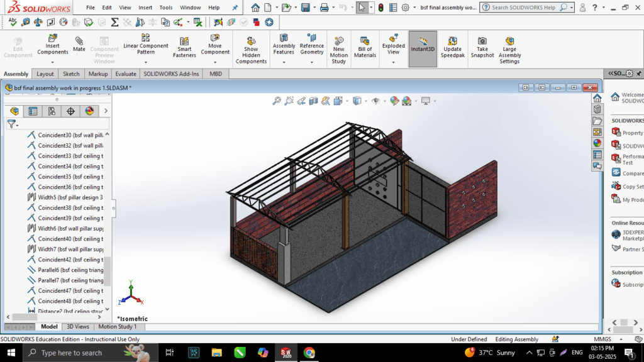Click the Search SOLIDWORKS Help field

525,8
